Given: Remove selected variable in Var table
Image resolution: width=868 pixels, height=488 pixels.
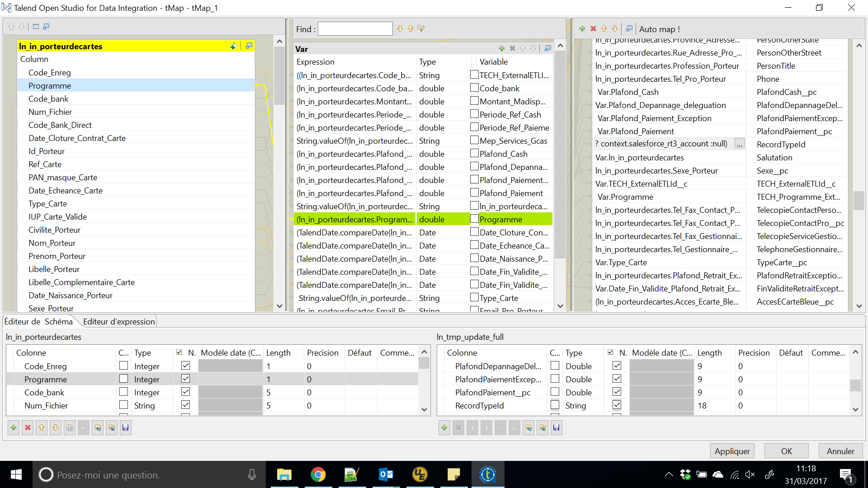Looking at the screenshot, I should pos(512,48).
